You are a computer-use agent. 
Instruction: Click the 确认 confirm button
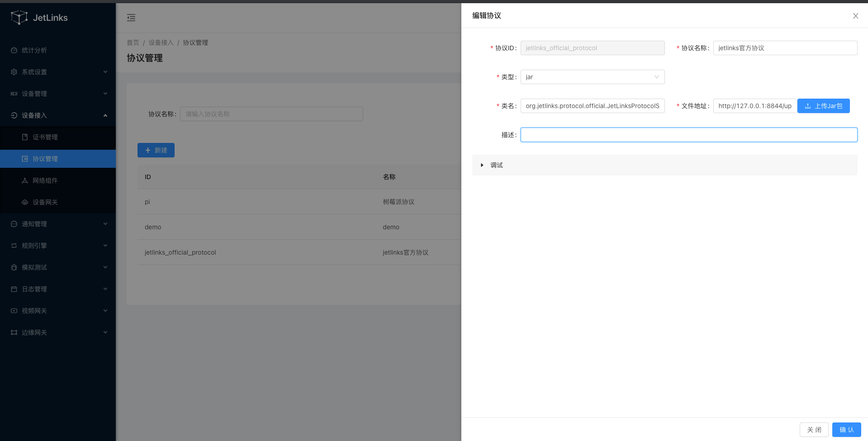(846, 430)
